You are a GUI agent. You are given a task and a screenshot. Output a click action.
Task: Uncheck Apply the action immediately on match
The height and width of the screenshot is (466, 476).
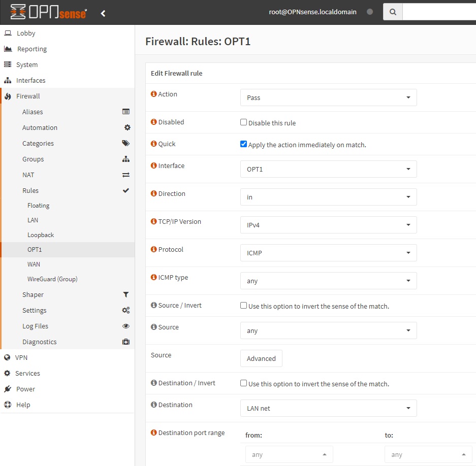coord(243,144)
